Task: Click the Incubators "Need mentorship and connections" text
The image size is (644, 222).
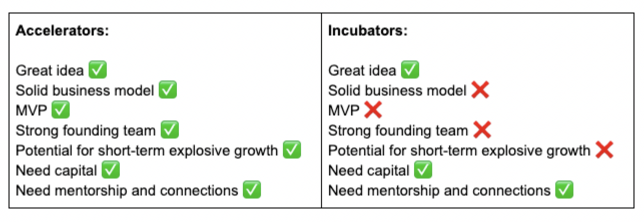Action: (439, 190)
